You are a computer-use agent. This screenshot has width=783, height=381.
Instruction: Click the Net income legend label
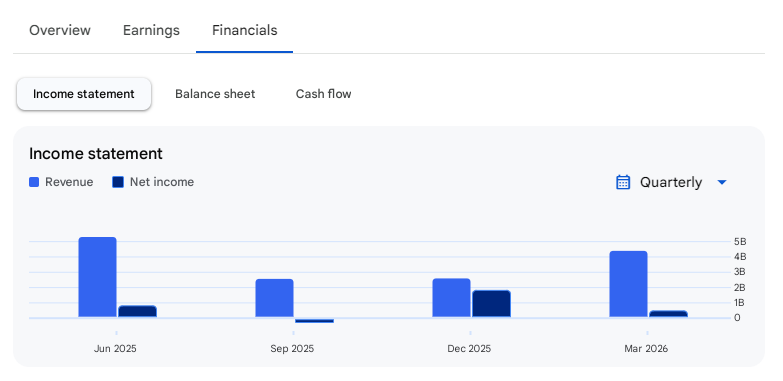point(162,182)
